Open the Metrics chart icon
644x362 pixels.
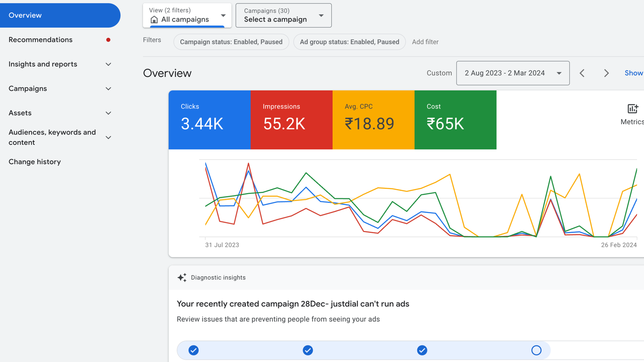click(x=632, y=109)
